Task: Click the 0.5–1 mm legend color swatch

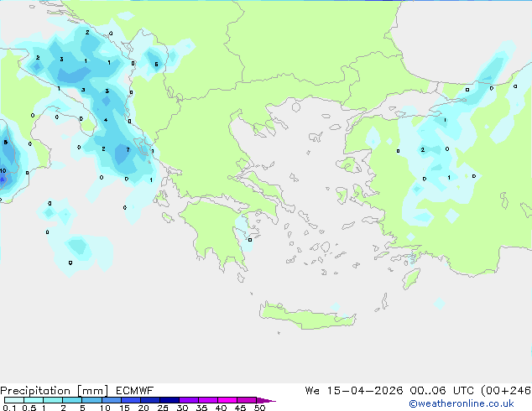Action: tap(34, 400)
